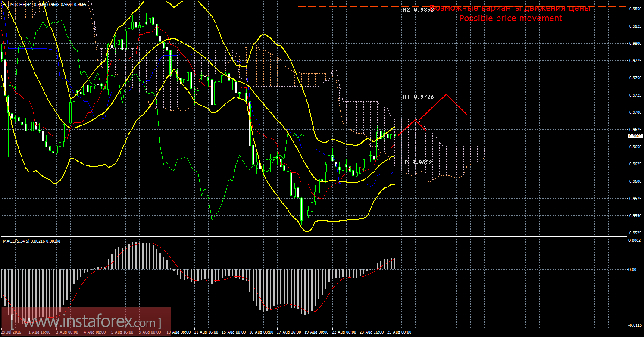Click the 0.9550 price scale value
The width and height of the screenshot is (644, 337).
pyautogui.click(x=635, y=215)
